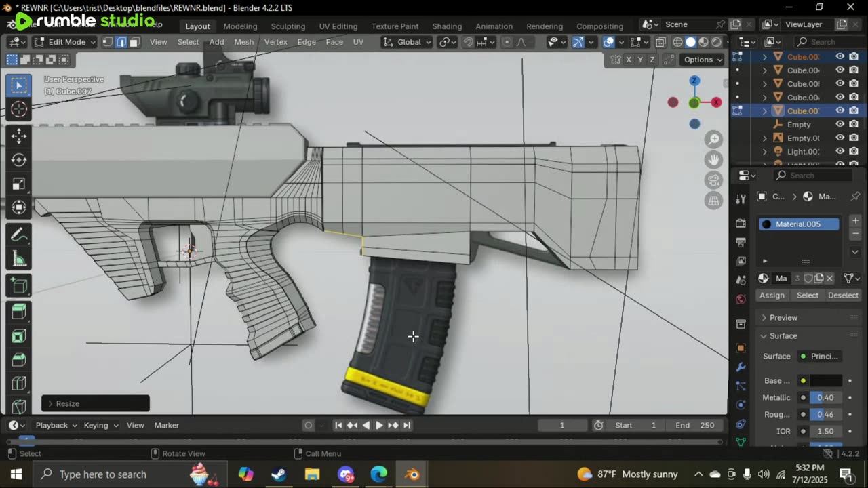Screen dimensions: 868x488
Task: Click the Base Color swatch
Action: click(825, 381)
